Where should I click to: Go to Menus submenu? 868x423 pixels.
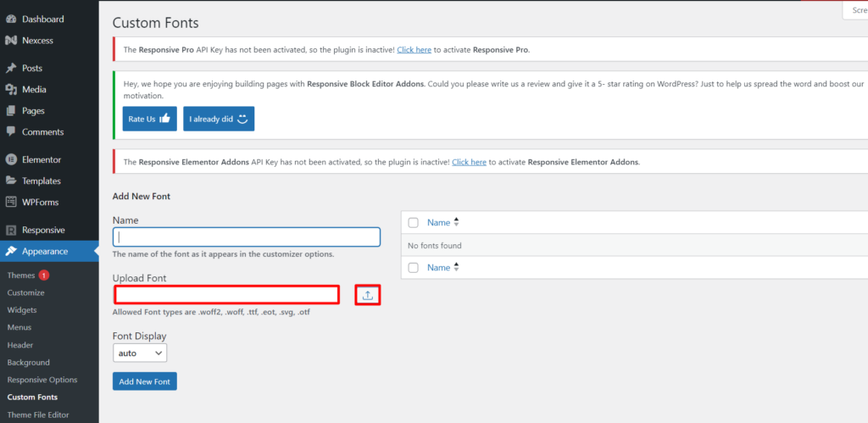tap(19, 327)
